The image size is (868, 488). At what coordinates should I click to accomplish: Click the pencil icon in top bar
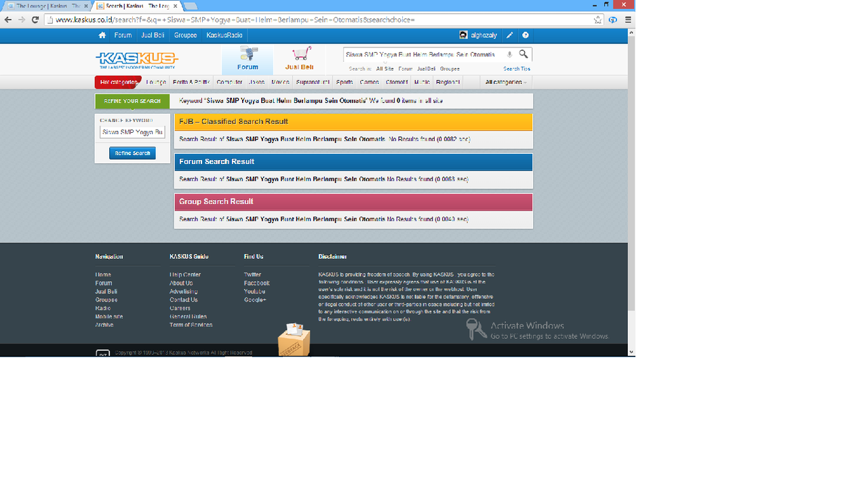click(509, 35)
